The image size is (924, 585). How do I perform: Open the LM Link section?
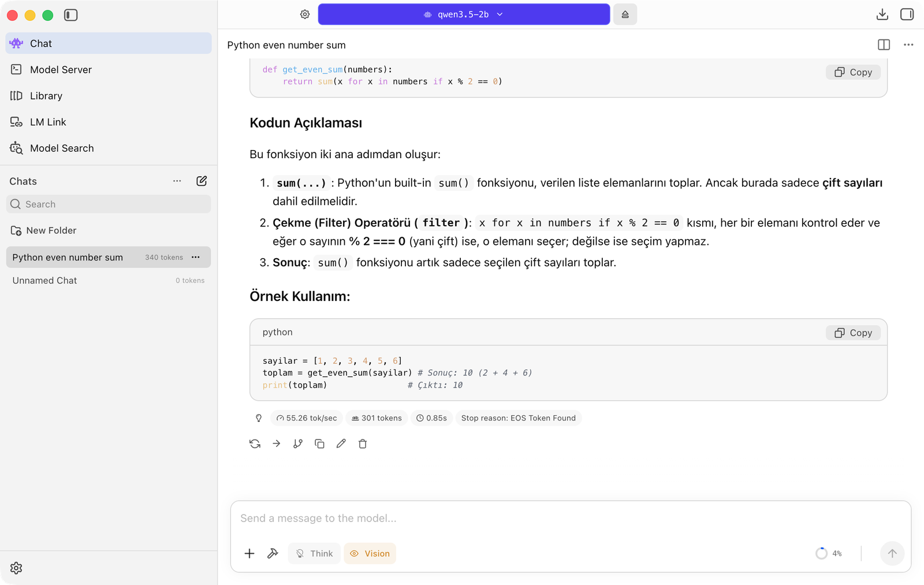pyautogui.click(x=109, y=122)
